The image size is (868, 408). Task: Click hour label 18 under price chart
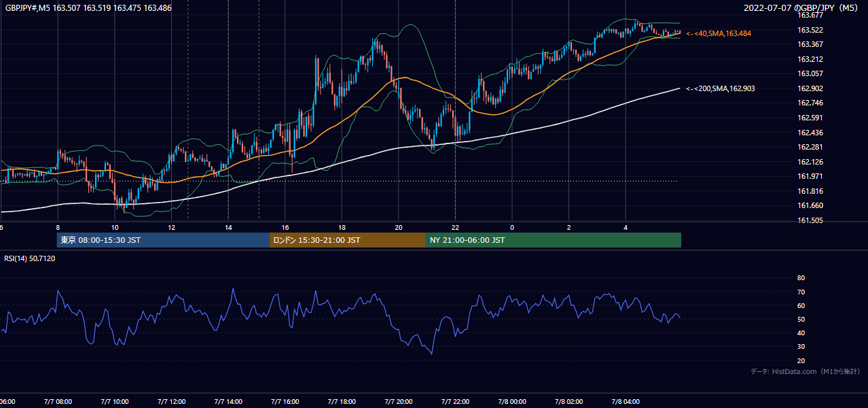[x=342, y=228]
